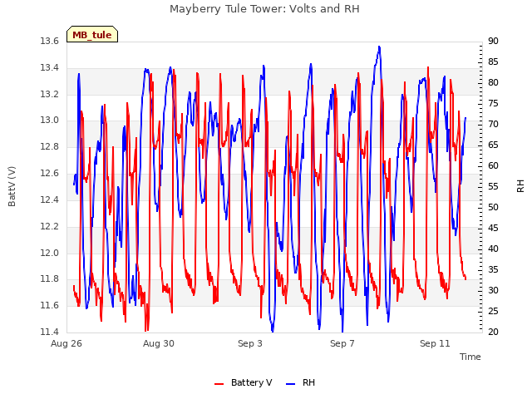The height and width of the screenshot is (399, 532).
Task: Click the Sep 7 date tick label
Action: pyautogui.click(x=342, y=343)
